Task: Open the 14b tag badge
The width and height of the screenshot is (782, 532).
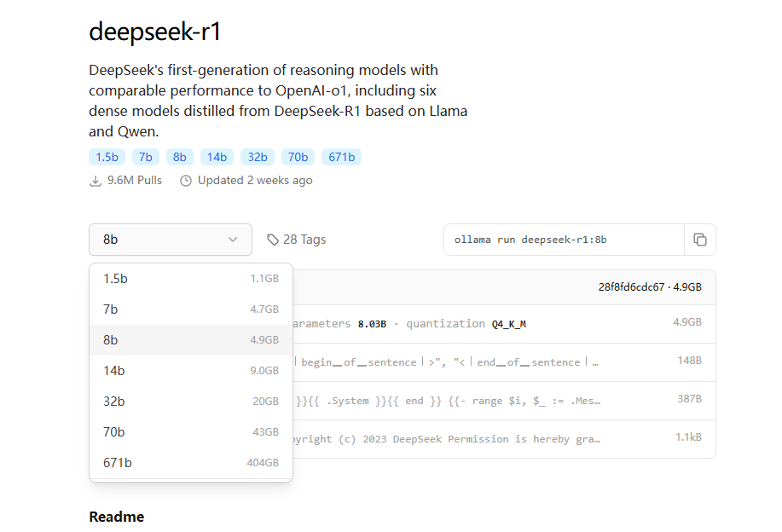Action: (217, 157)
